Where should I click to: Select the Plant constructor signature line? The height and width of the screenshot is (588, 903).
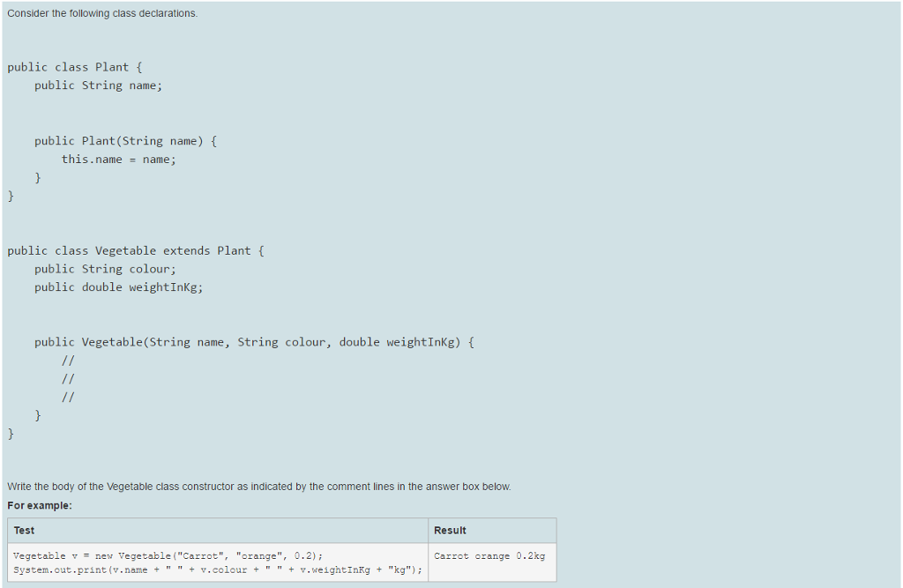tap(124, 140)
